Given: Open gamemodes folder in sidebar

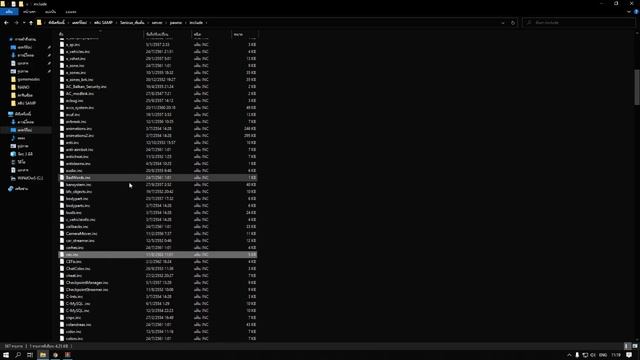Looking at the screenshot, I should [x=25, y=79].
